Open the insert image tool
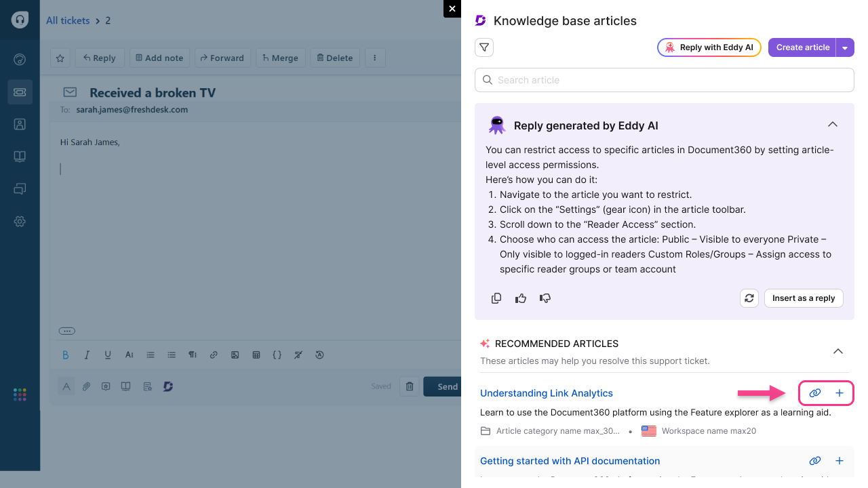 [235, 354]
